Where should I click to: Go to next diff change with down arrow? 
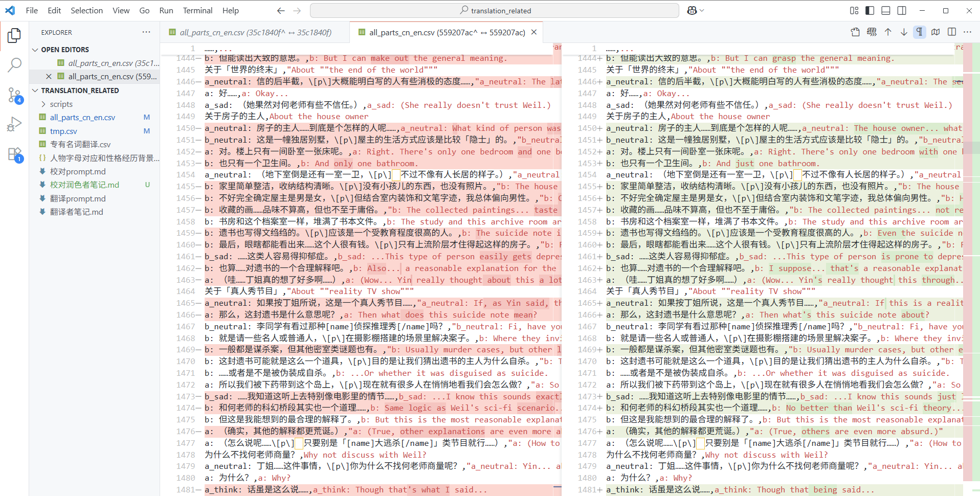(x=904, y=32)
